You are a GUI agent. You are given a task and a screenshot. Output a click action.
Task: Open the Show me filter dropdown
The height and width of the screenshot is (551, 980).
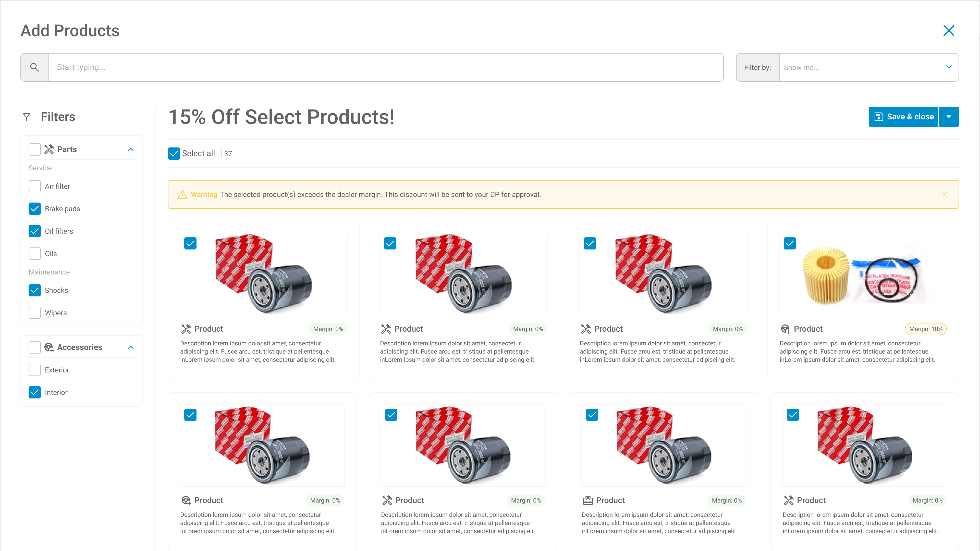868,67
